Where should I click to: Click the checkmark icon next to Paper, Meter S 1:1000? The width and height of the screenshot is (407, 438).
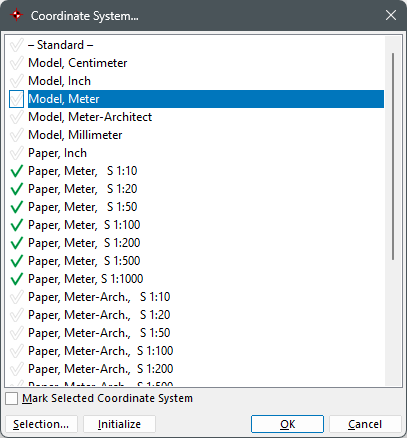[16, 279]
